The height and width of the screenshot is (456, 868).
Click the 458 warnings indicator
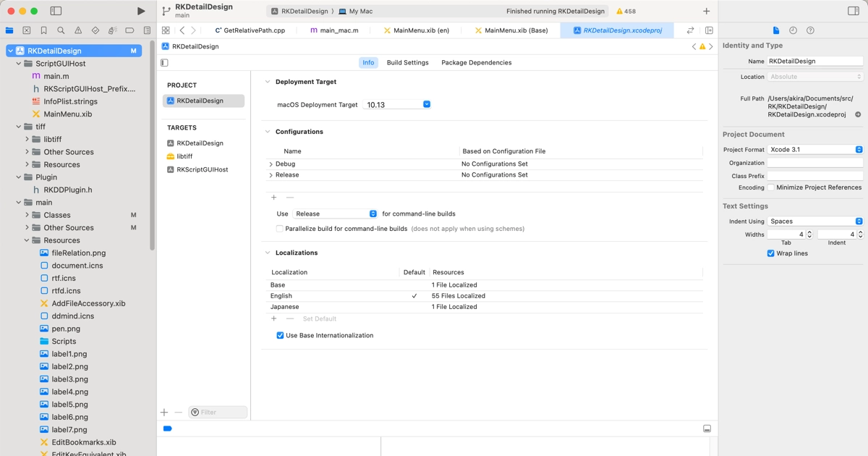coord(626,12)
